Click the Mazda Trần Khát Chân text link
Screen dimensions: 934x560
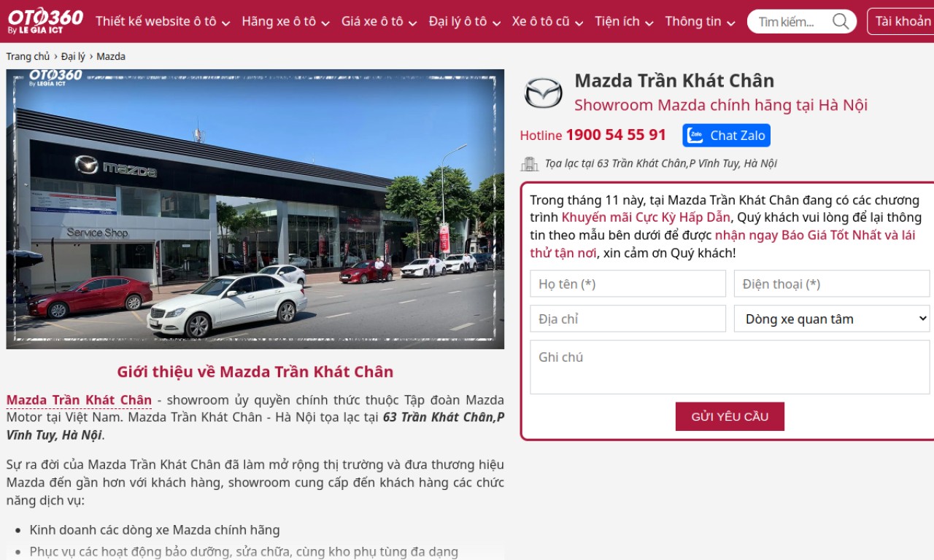coord(79,400)
